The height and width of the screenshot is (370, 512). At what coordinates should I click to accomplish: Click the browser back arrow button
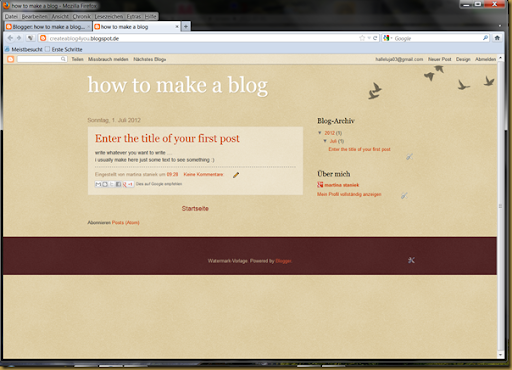pos(10,38)
